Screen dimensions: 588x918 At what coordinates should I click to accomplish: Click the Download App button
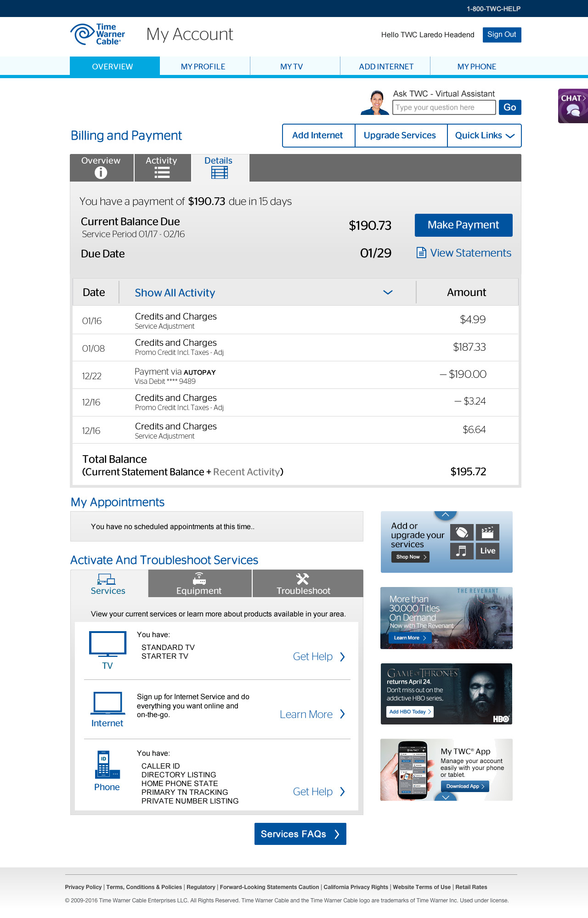tap(465, 786)
